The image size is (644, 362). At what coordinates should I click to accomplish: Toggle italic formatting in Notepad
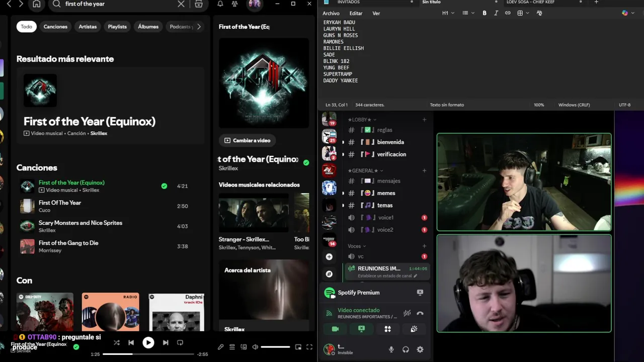[x=496, y=13]
